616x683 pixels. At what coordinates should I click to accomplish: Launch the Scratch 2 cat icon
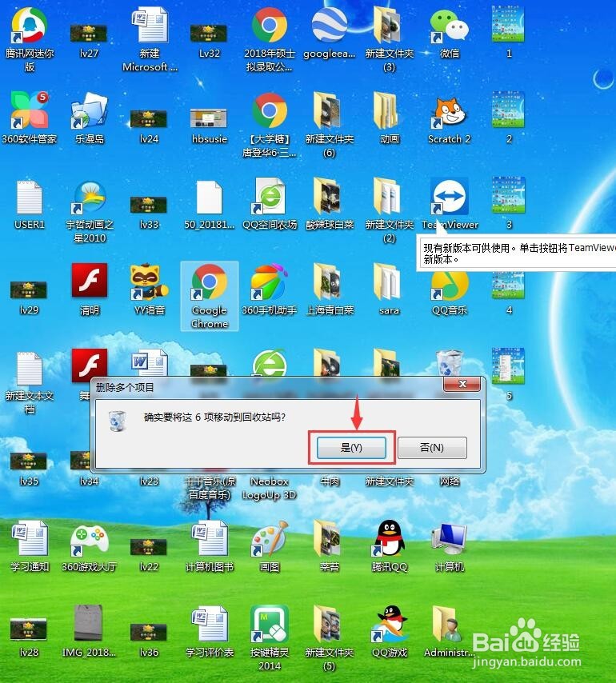point(449,114)
